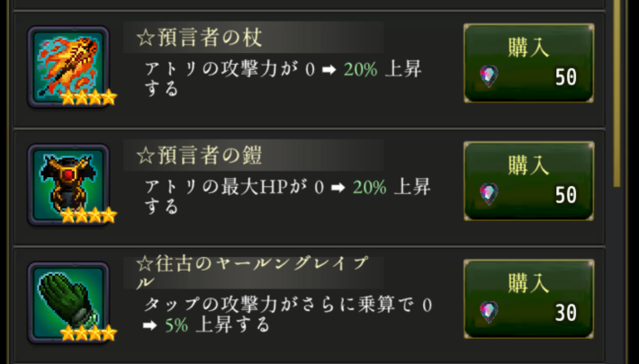Tap the green gauntlet item icon
639x364 pixels.
coord(68,300)
